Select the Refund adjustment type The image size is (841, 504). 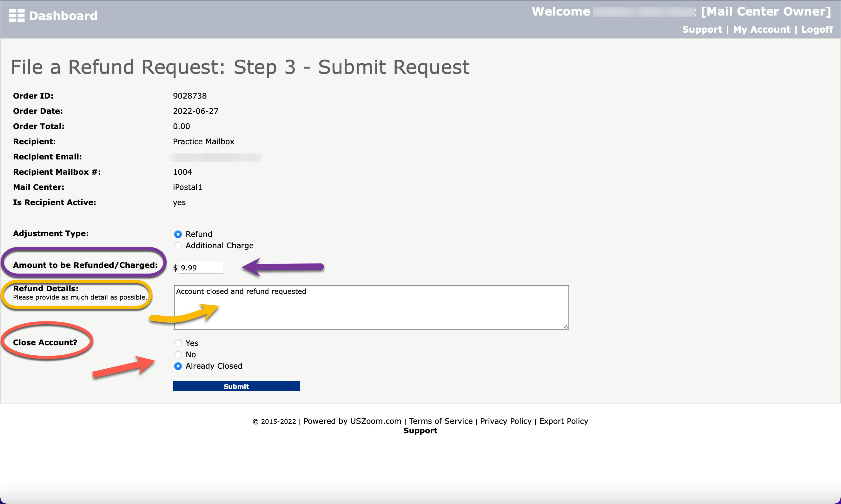(x=178, y=234)
